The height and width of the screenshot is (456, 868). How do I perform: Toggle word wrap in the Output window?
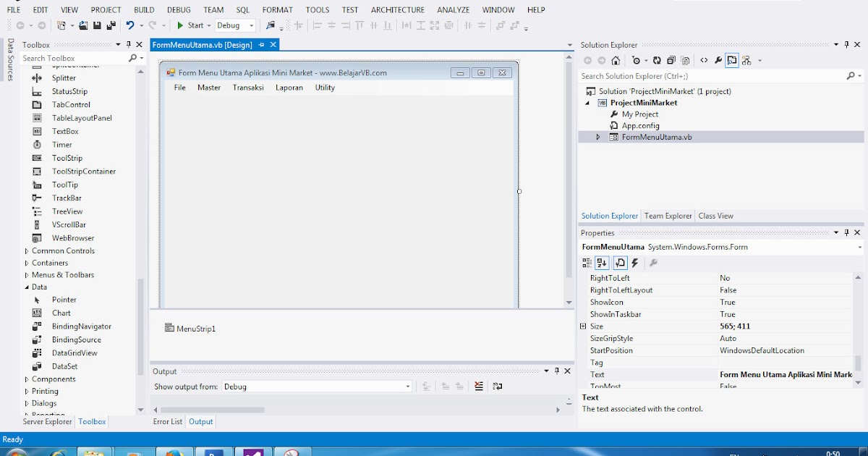coord(497,386)
